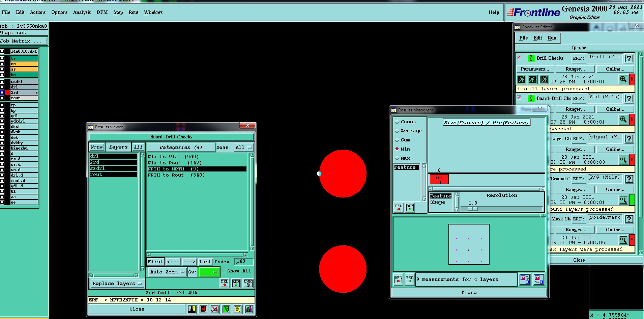Open the Analysis menu
644x319 pixels.
[82, 12]
